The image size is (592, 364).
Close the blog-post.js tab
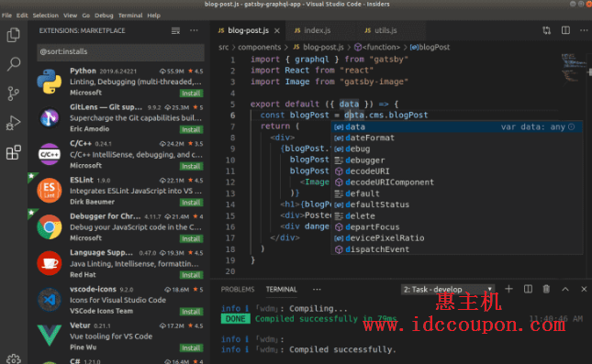click(x=277, y=31)
